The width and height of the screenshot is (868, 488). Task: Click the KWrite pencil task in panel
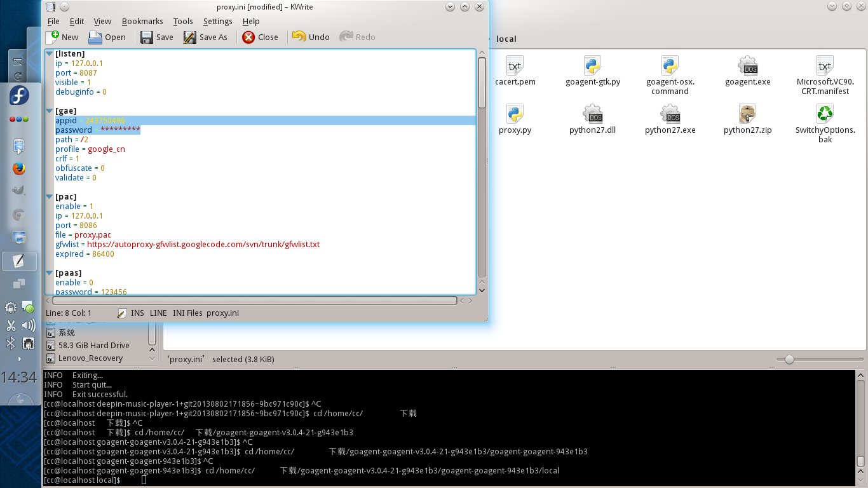pos(19,261)
